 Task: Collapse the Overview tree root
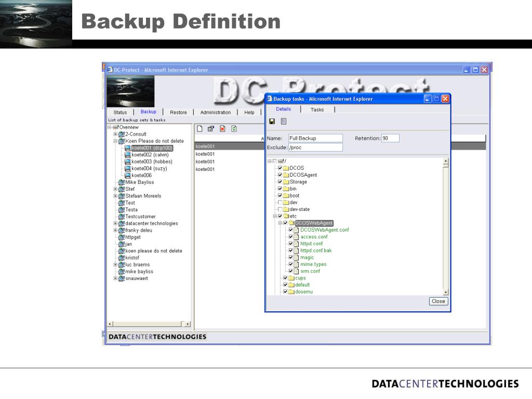tap(109, 127)
